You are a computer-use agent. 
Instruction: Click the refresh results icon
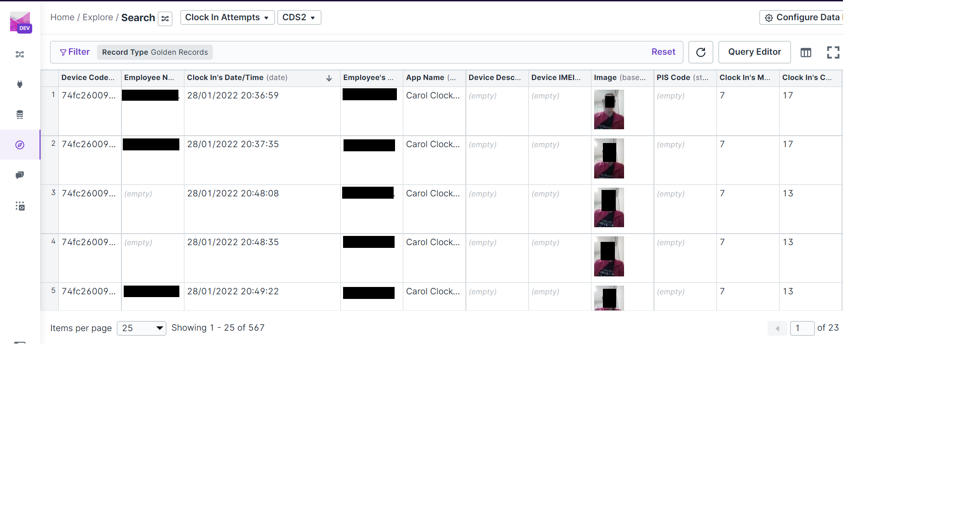[700, 52]
